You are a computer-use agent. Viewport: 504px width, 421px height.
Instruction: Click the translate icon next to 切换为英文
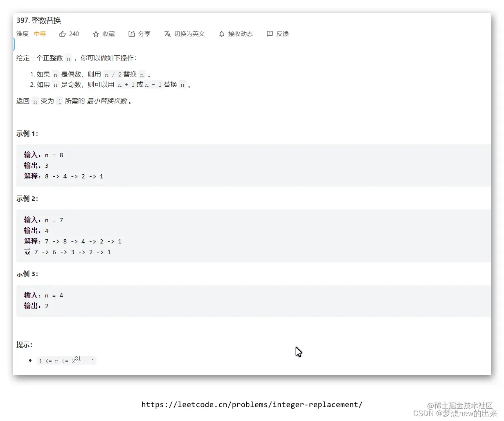167,34
